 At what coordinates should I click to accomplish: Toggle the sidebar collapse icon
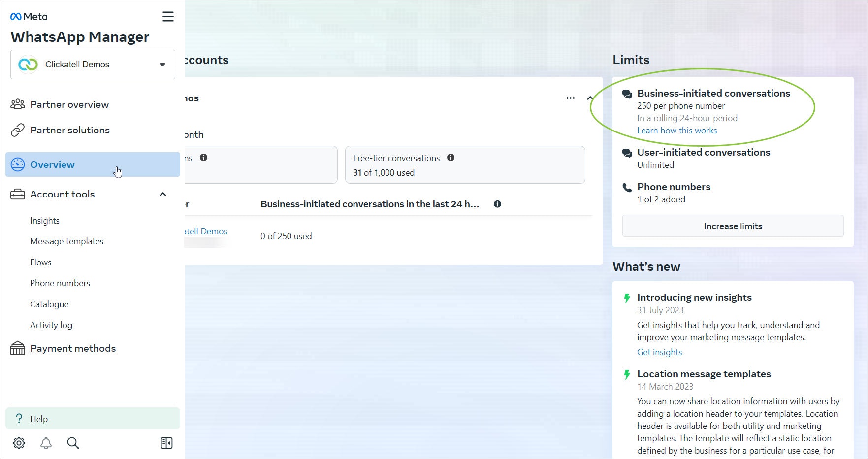166,443
